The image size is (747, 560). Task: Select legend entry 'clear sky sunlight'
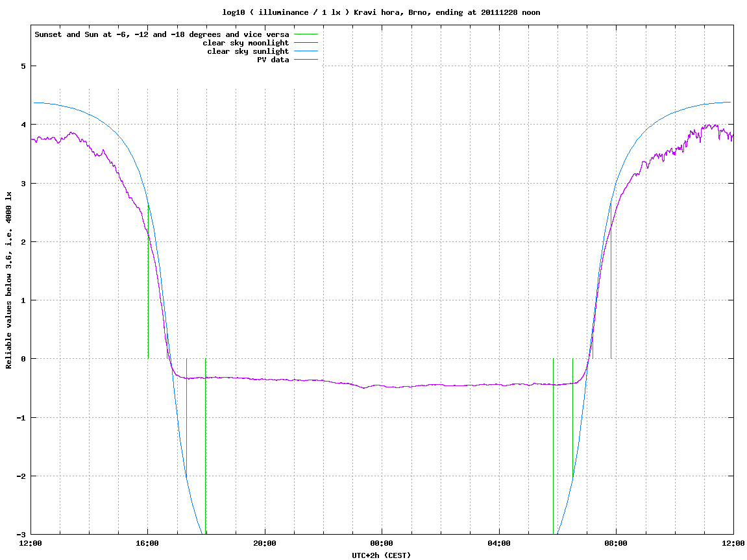click(248, 51)
